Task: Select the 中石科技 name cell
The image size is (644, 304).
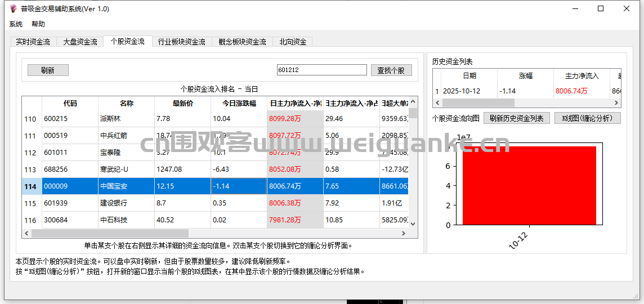Action: tap(127, 220)
